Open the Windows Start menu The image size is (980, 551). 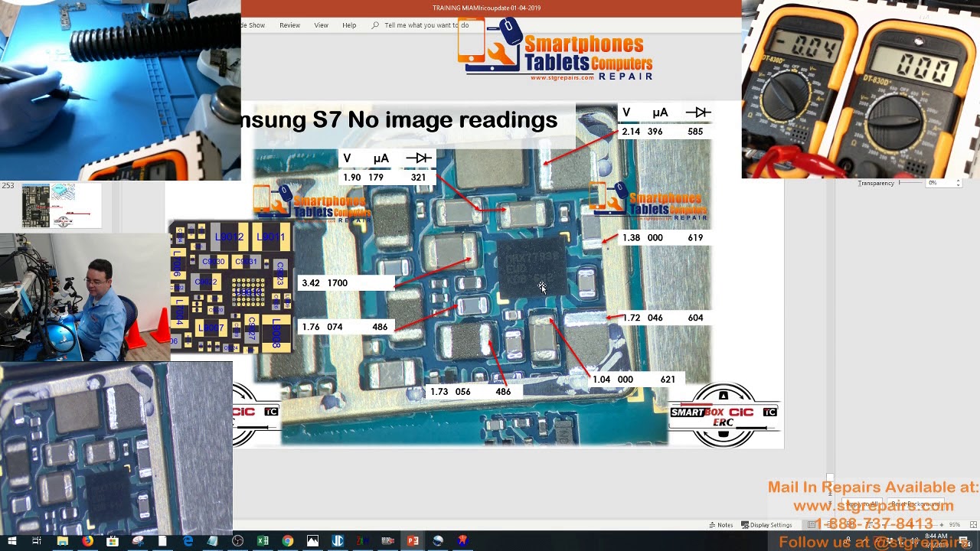(11, 541)
